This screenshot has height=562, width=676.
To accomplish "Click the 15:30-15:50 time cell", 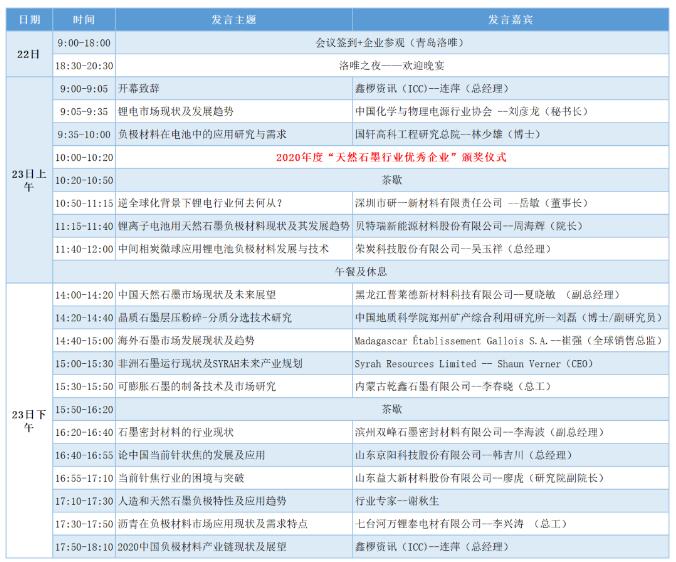I will click(84, 386).
